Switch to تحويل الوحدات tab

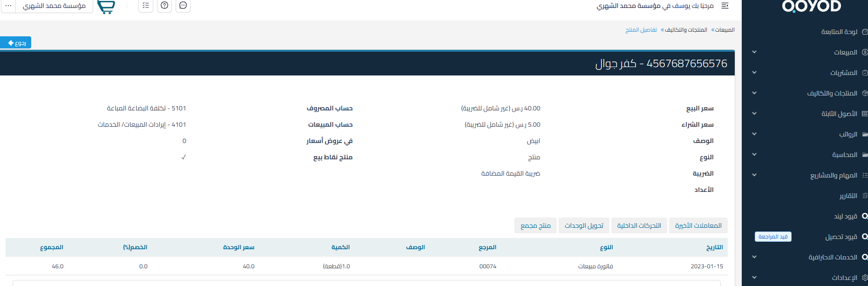[584, 225]
